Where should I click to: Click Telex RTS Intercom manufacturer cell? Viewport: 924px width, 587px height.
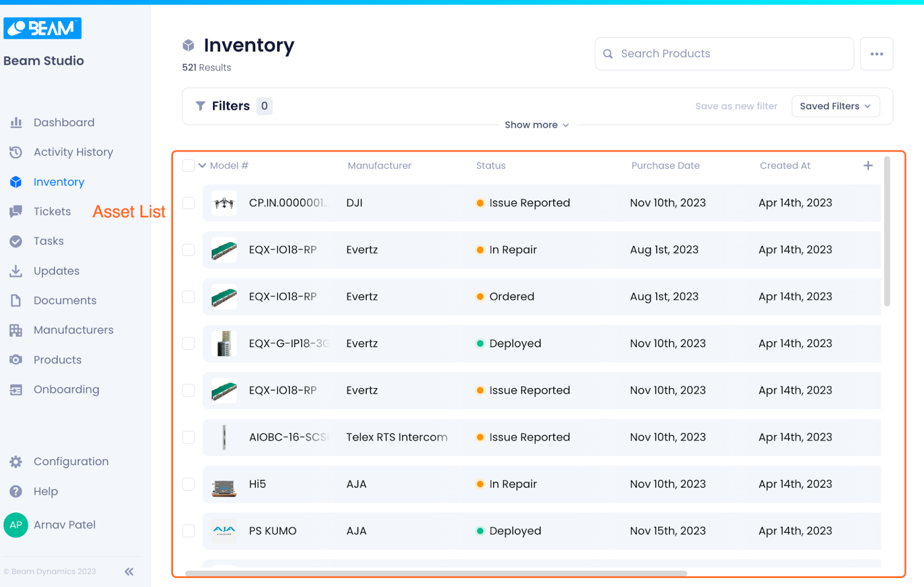(x=397, y=437)
